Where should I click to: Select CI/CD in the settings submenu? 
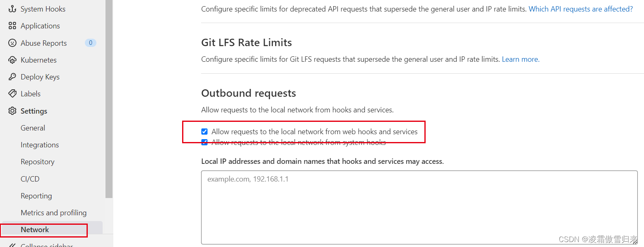[30, 179]
